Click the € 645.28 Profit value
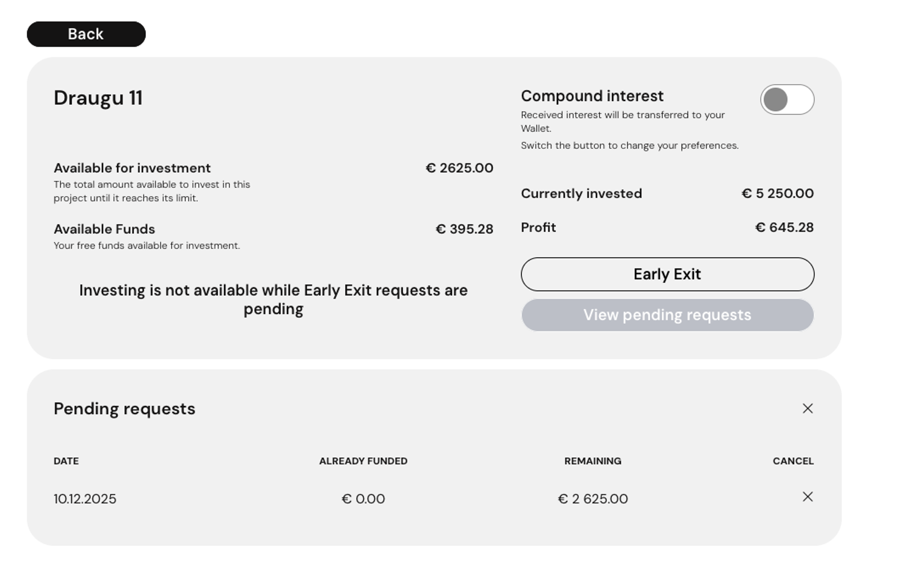 pyautogui.click(x=784, y=227)
